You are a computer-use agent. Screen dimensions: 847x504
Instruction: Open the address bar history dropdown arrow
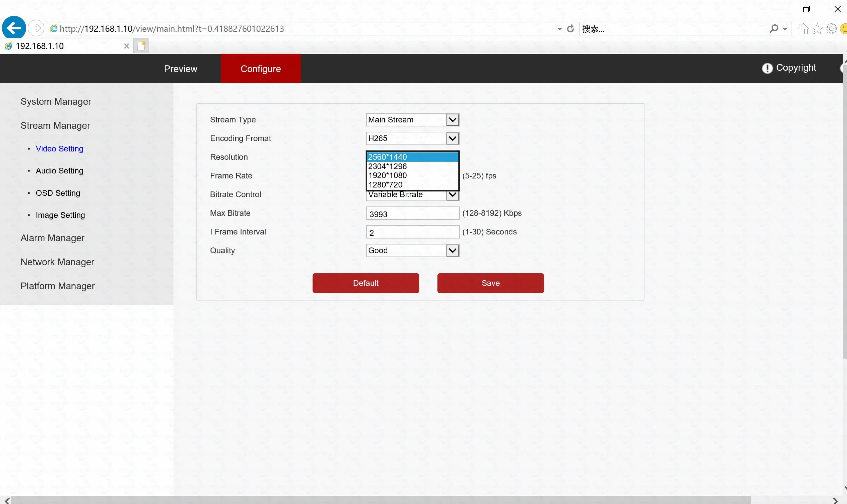559,29
